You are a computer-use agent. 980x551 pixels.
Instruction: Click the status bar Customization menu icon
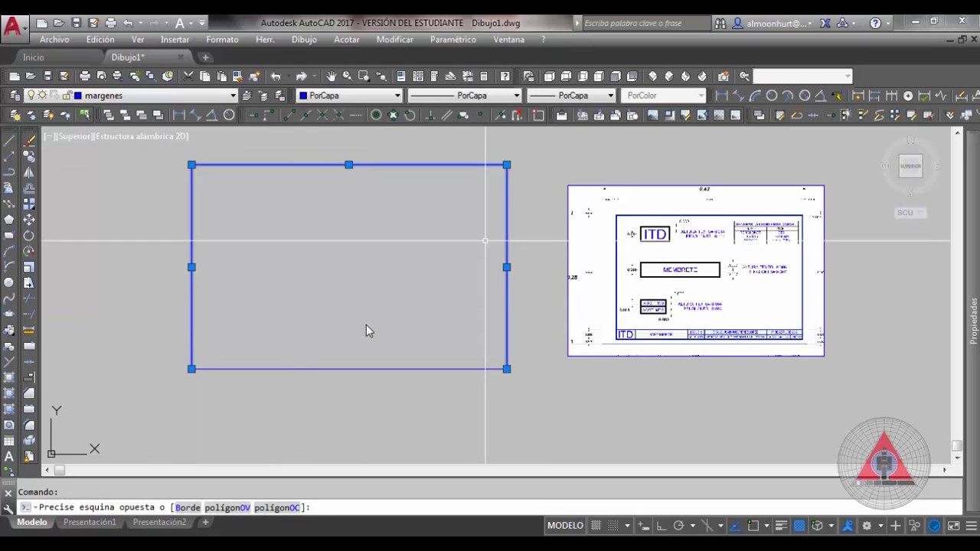coord(971,526)
